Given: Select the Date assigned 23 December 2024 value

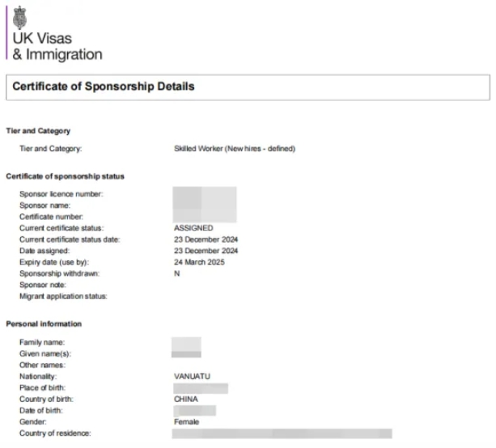Looking at the screenshot, I should click(x=206, y=251).
